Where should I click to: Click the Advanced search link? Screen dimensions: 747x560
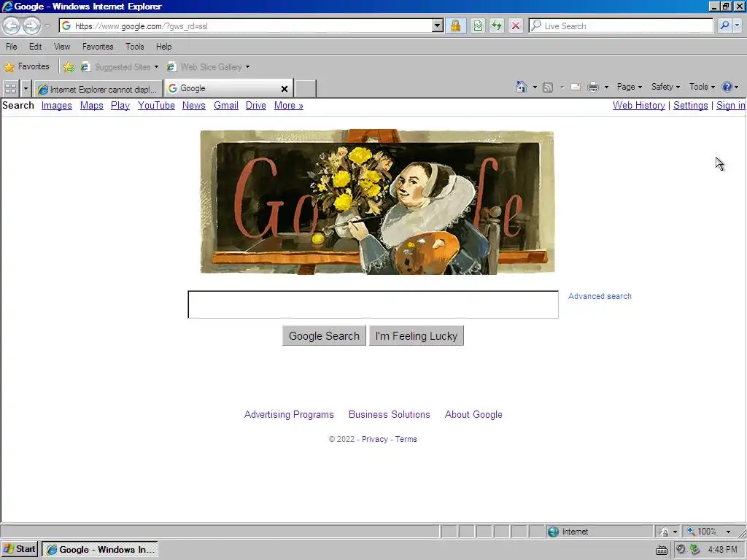[x=600, y=296]
